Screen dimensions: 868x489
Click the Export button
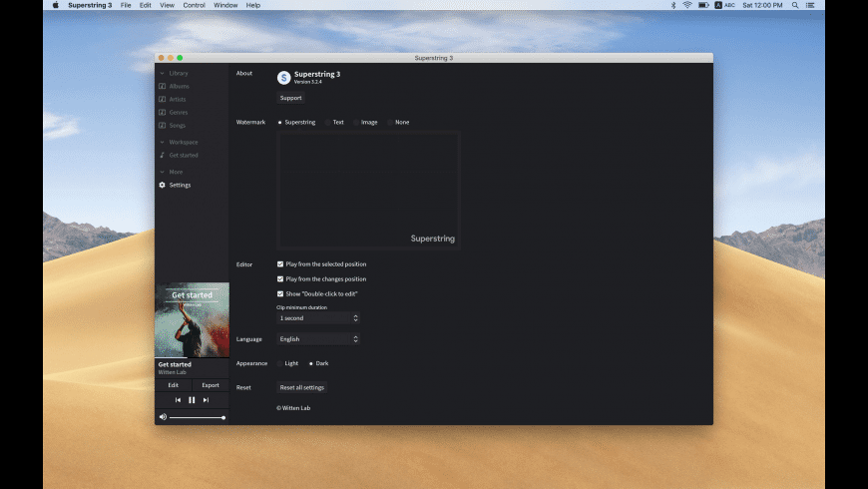coord(211,385)
